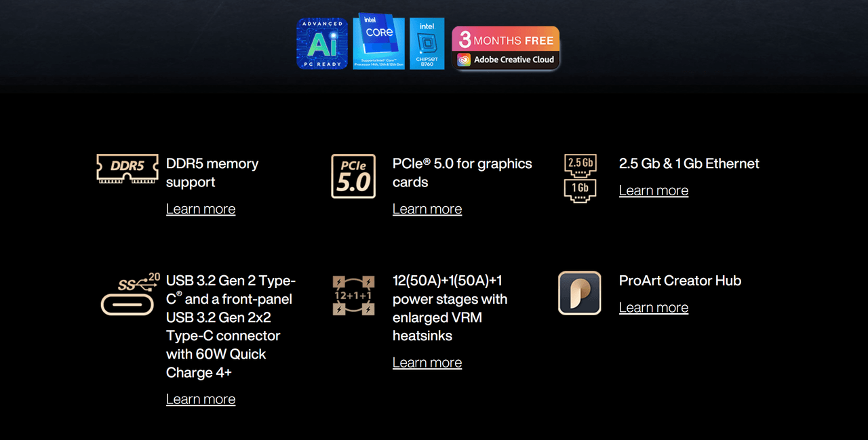Click the DDR5 memory module icon

click(127, 168)
